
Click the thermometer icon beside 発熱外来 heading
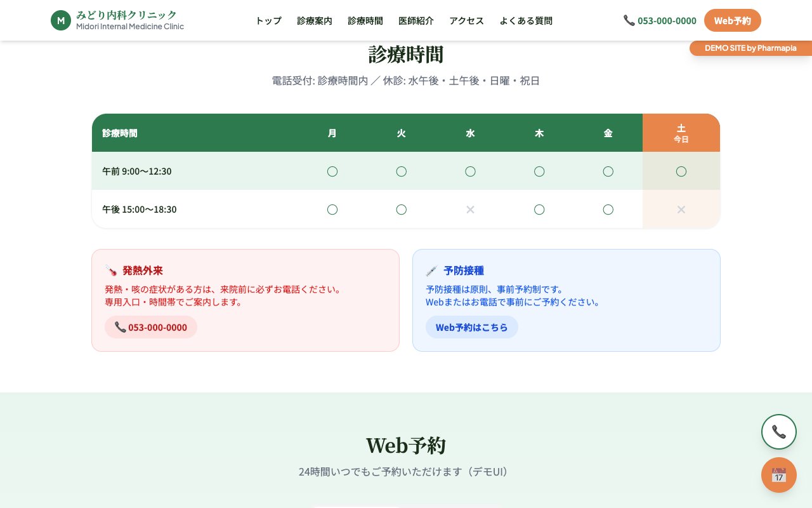112,270
